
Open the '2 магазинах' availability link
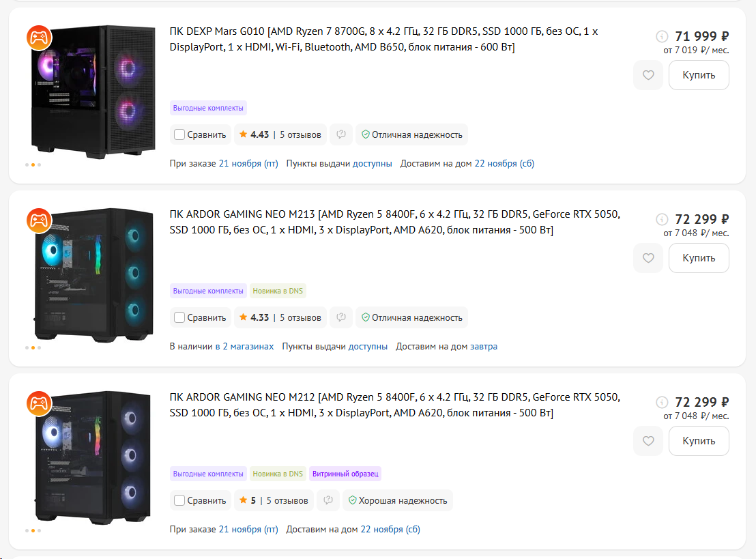(248, 346)
